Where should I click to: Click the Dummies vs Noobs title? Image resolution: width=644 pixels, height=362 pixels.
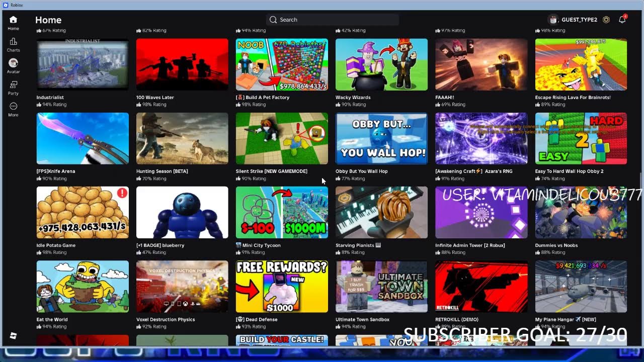tap(556, 245)
